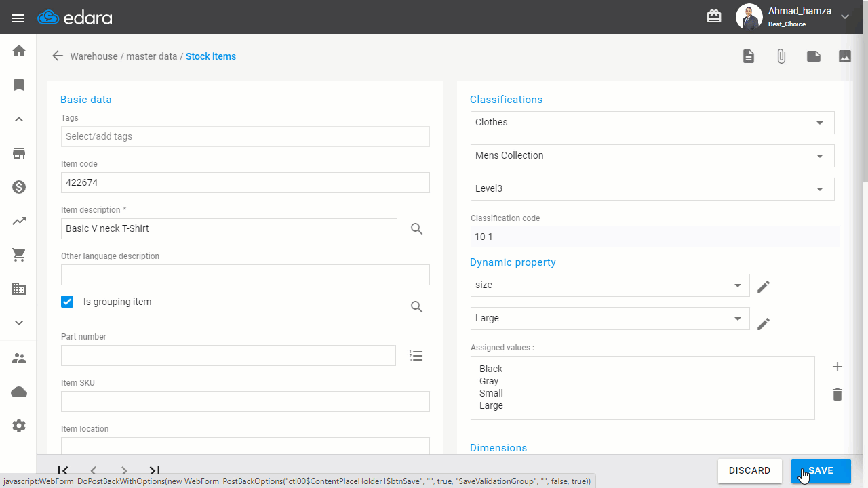Open the shopping cart sidebar icon
This screenshot has width=868, height=488.
point(19,255)
